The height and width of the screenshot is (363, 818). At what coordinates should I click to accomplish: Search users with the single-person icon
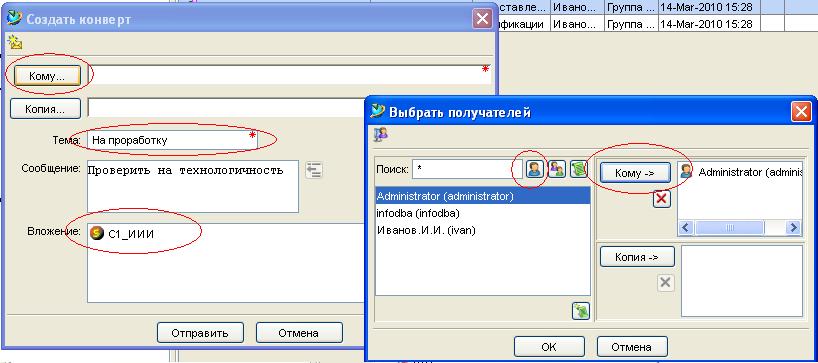click(x=534, y=169)
